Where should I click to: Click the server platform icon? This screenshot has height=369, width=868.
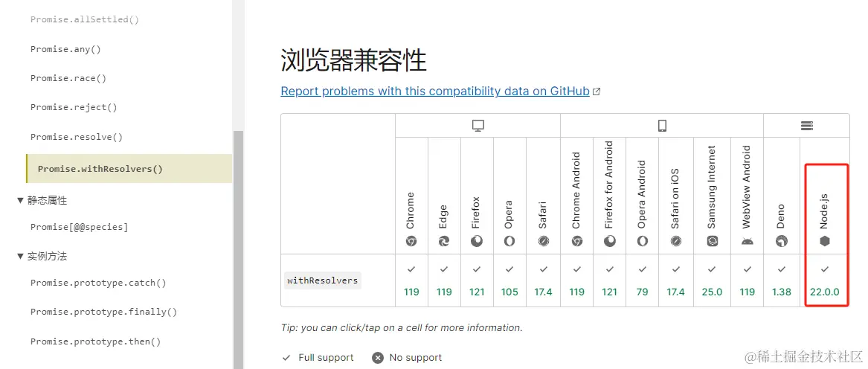(x=807, y=126)
